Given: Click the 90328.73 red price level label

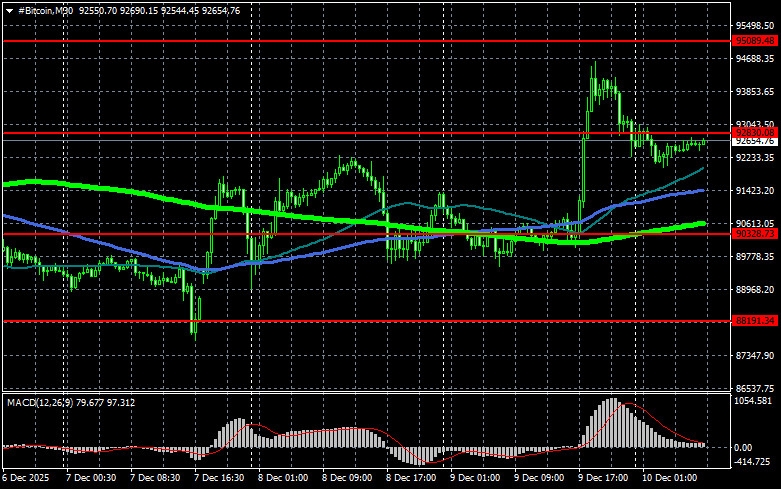Looking at the screenshot, I should point(755,234).
